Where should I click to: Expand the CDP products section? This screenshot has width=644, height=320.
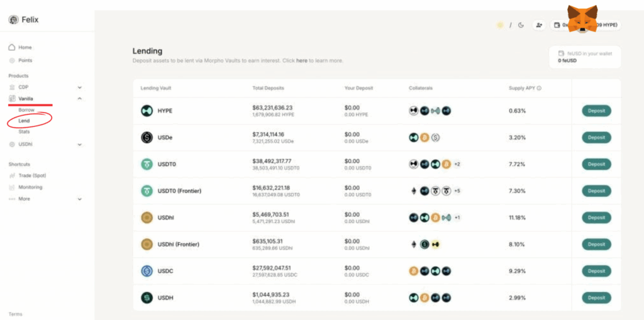(80, 87)
